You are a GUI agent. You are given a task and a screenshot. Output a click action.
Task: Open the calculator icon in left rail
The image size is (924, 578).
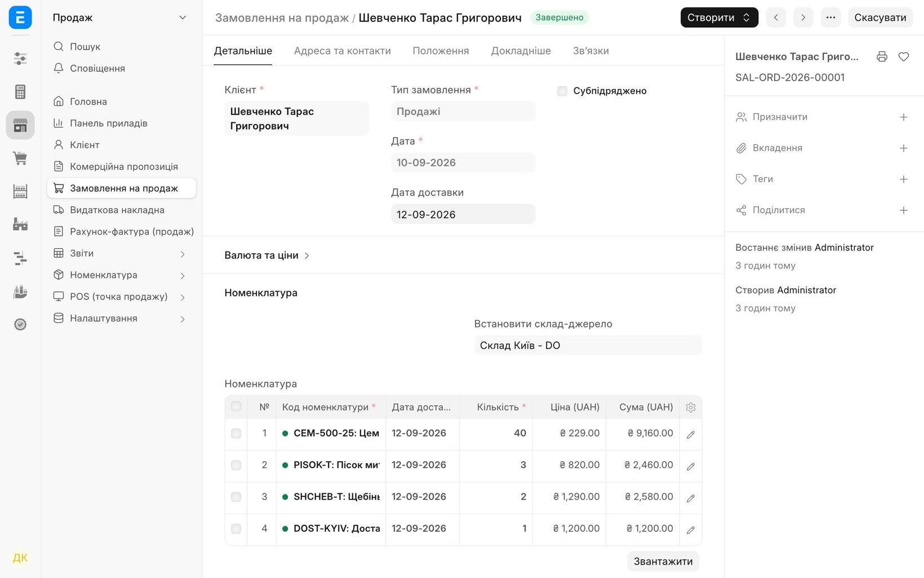pos(20,91)
